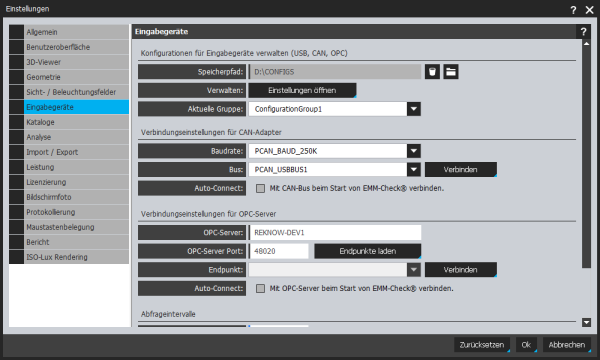Click the Speicherpfad field D:\CONFIGS

click(x=335, y=72)
